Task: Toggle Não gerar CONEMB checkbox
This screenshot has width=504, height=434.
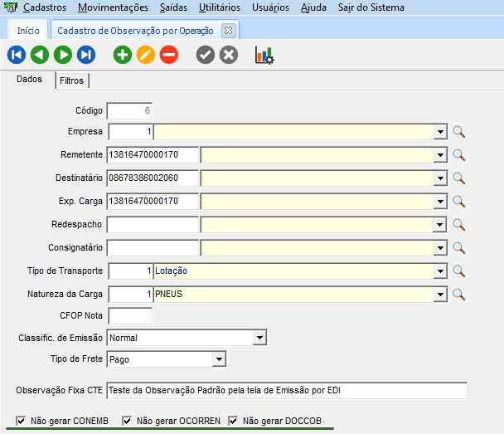Action: [x=21, y=421]
